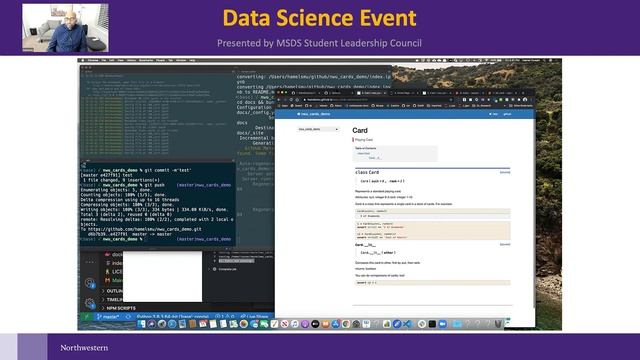Screen dimensions: 640x360
Task: Click the VS Code Accounts icon
Action: [90, 282]
